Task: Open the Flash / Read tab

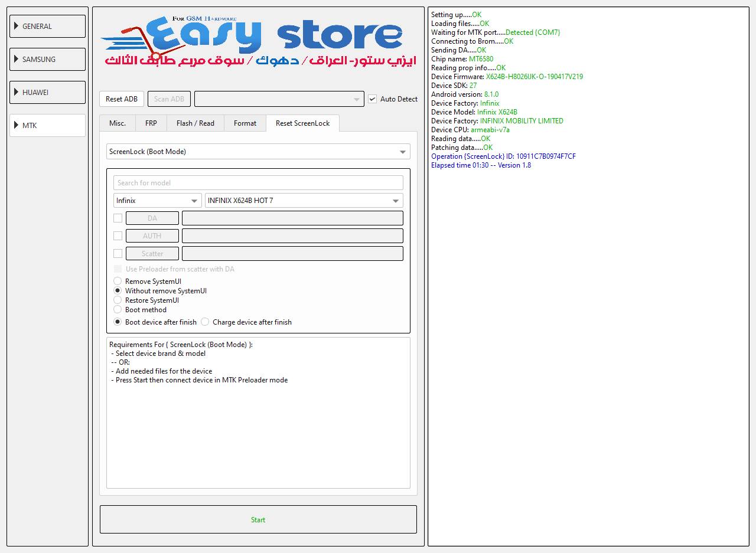Action: [195, 123]
